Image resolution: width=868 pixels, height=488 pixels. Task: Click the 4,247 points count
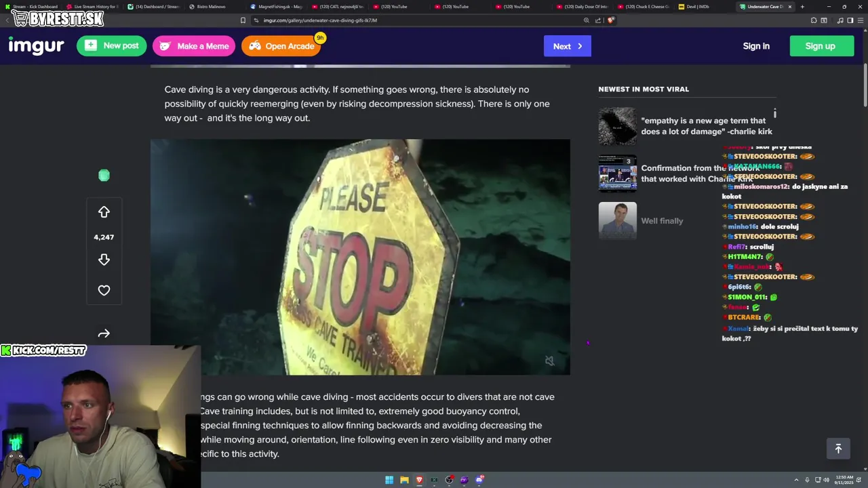[x=104, y=237]
